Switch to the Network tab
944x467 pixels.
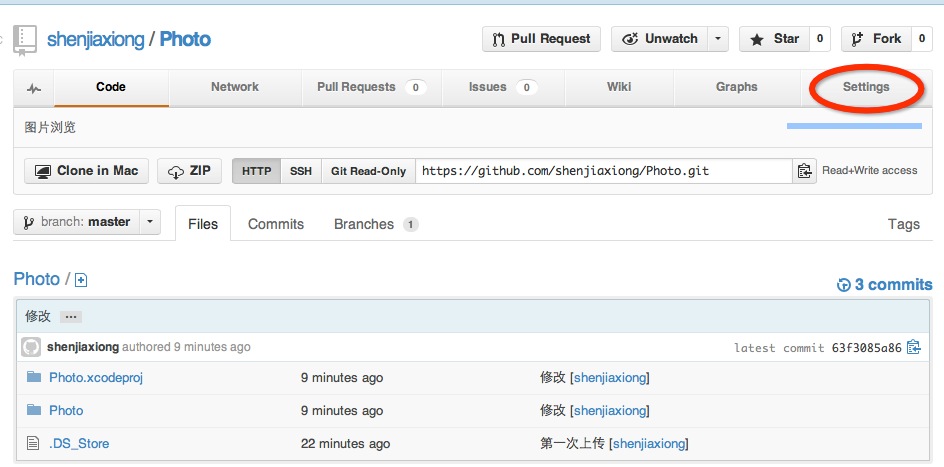tap(235, 88)
